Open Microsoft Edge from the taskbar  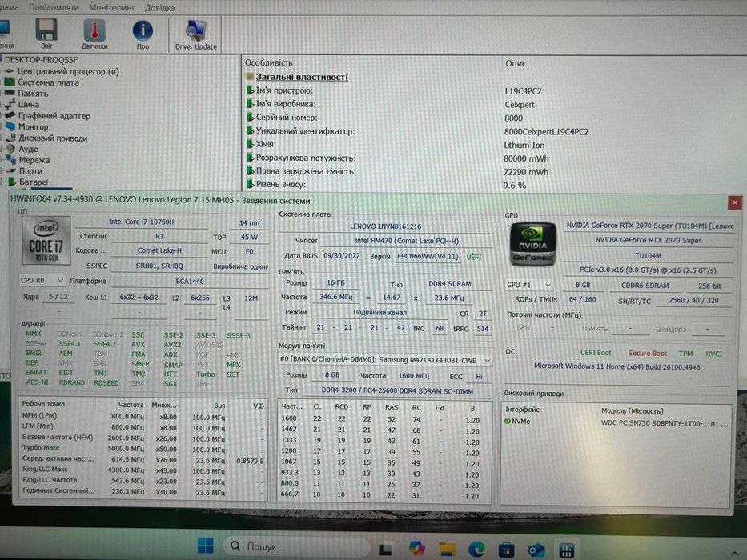[476, 549]
